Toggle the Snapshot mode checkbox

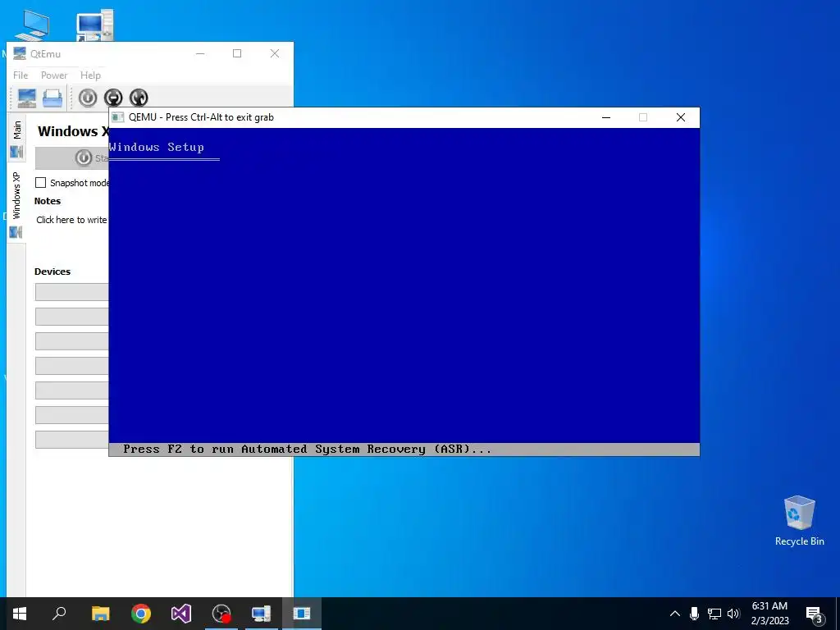coord(41,183)
